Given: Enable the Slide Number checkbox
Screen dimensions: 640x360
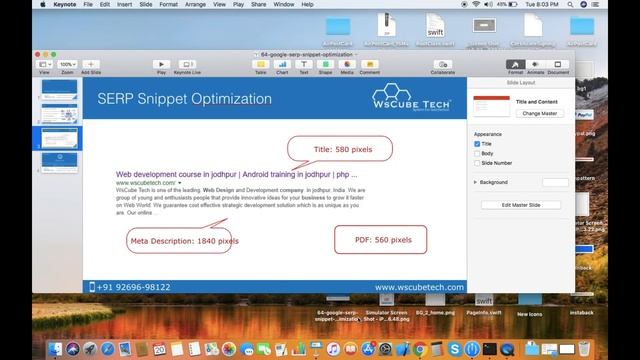Looking at the screenshot, I should [x=477, y=163].
